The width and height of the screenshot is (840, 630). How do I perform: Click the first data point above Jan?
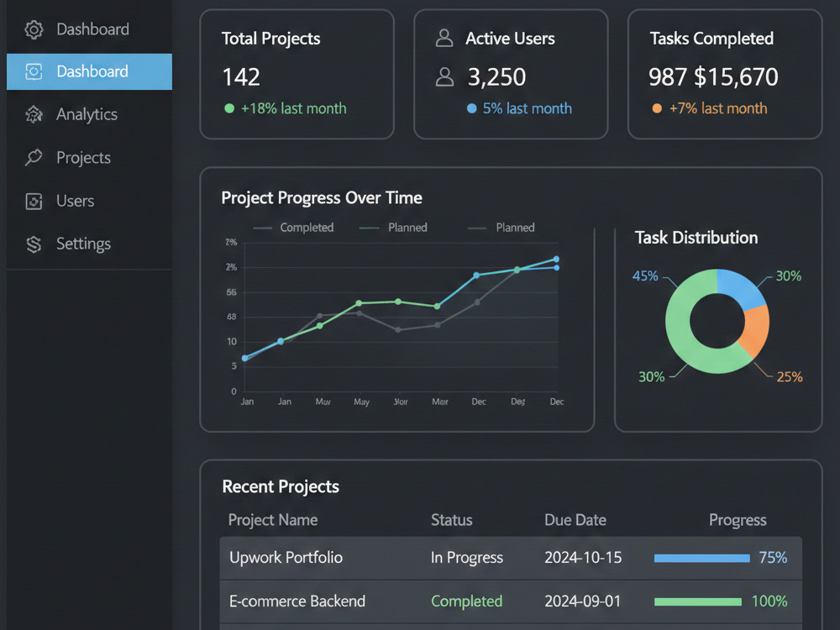pos(244,359)
